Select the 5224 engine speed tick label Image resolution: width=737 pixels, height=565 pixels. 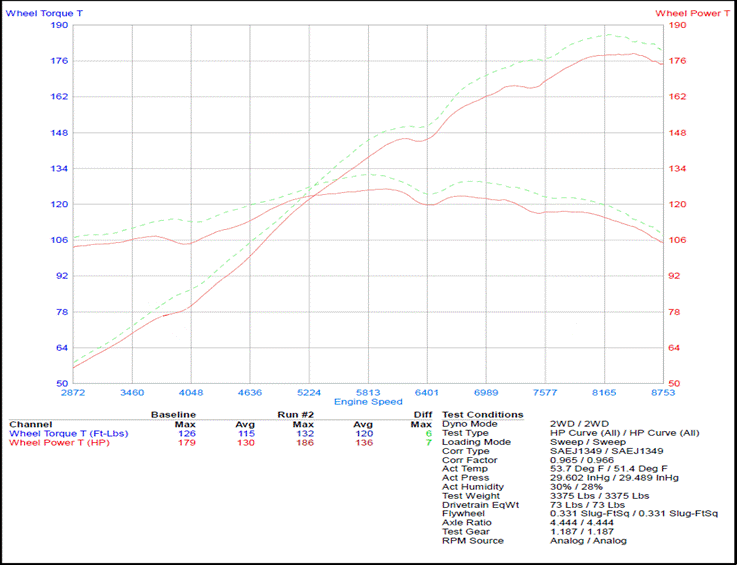(x=309, y=392)
